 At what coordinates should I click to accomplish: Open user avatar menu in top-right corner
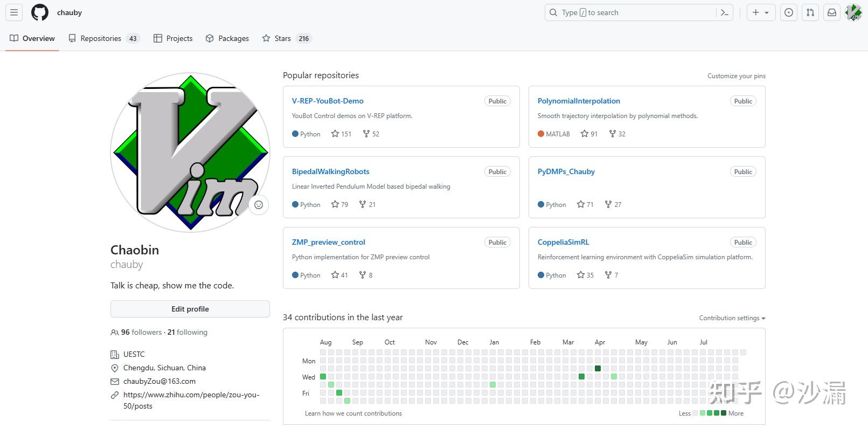click(x=853, y=12)
